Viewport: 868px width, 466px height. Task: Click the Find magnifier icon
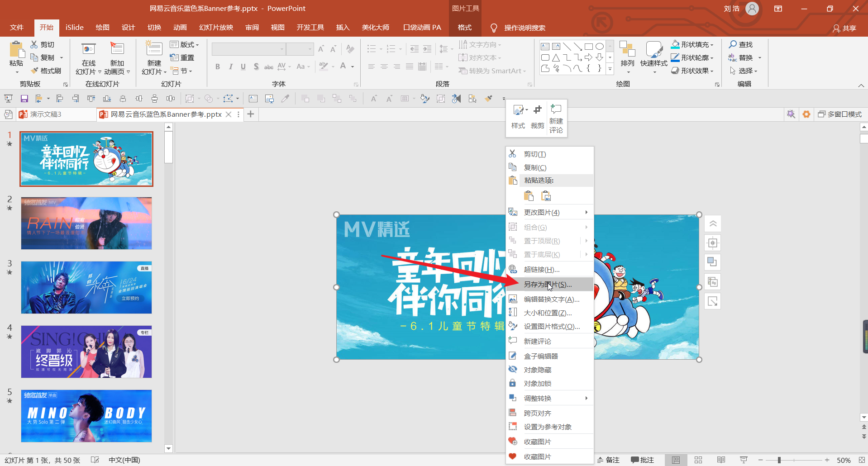click(x=733, y=44)
